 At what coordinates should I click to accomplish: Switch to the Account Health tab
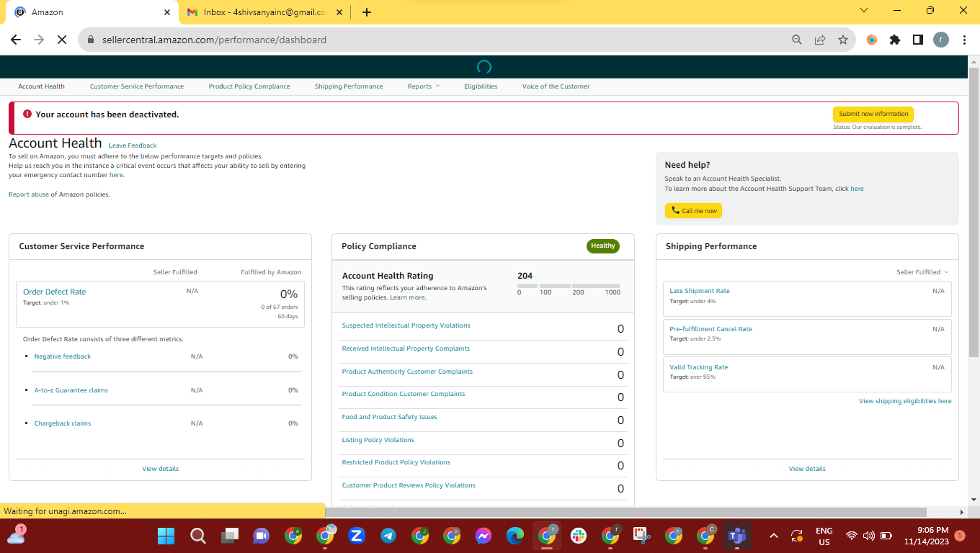click(42, 86)
